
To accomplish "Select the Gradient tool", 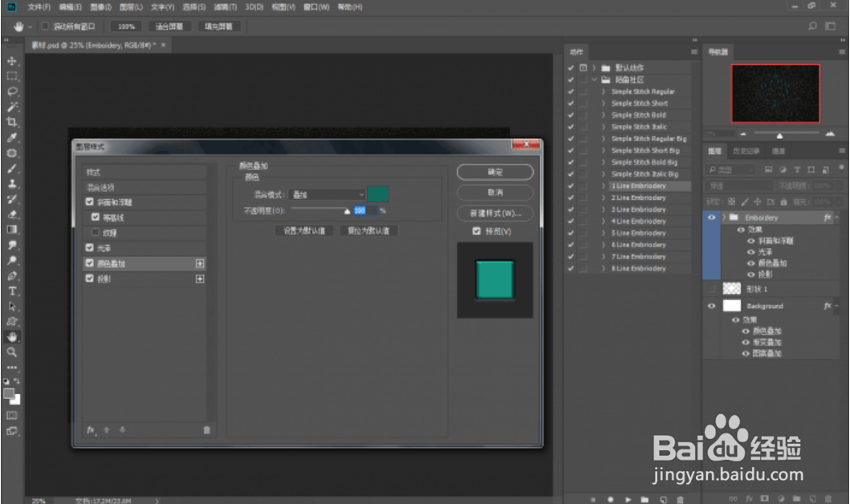I will 12,230.
